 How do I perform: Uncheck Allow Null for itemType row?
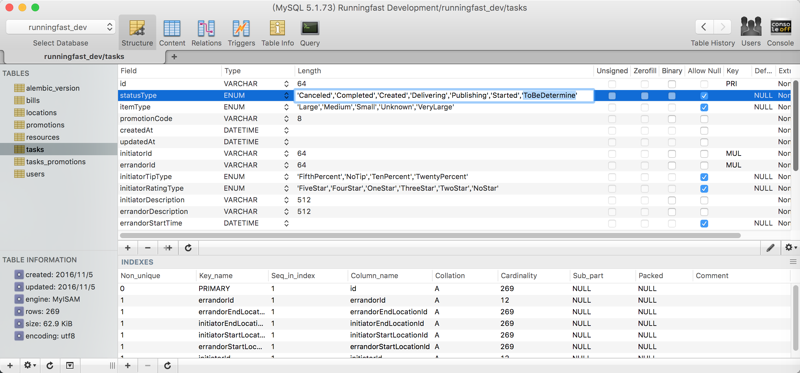pos(704,107)
